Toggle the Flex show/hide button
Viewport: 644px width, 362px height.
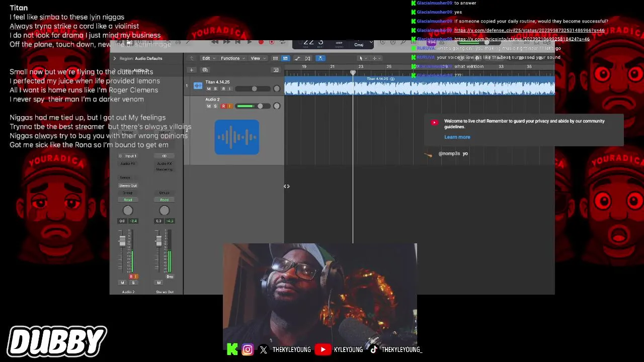tap(307, 58)
